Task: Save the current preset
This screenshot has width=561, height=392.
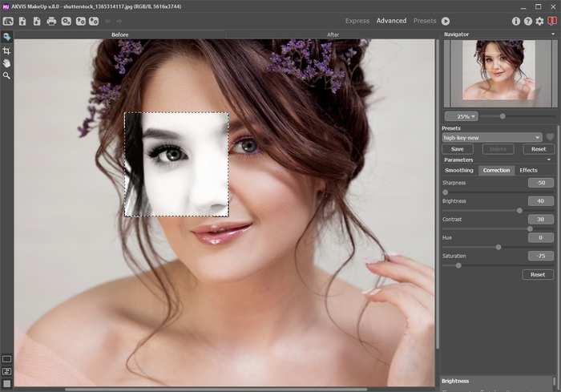Action: coord(458,149)
